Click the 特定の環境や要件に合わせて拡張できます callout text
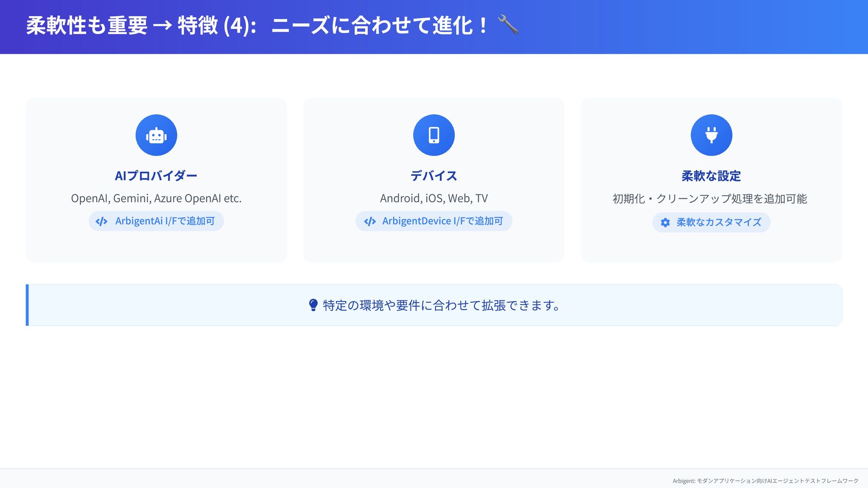Viewport: 868px width, 488px height. [441, 305]
